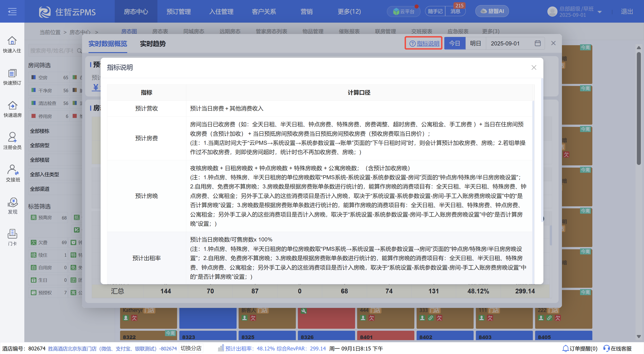
Task: Click the 预授权 tag icon filter
Action: pyautogui.click(x=34, y=292)
